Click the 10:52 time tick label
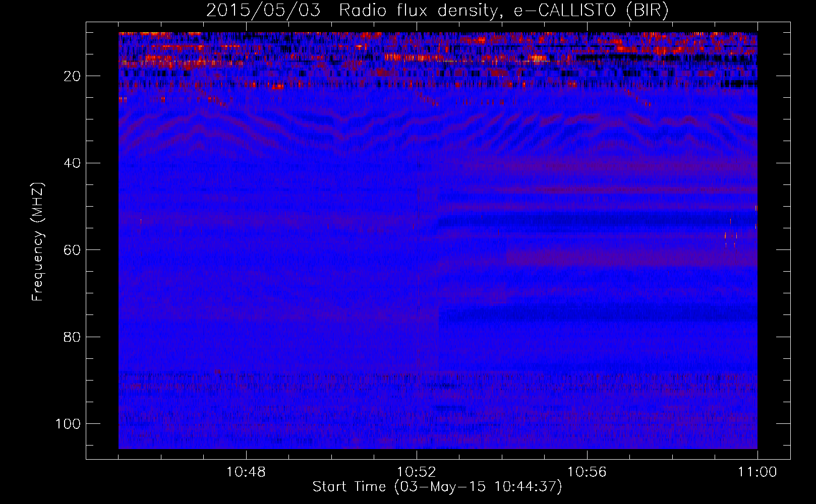Viewport: 816px width, 504px height. coord(417,472)
